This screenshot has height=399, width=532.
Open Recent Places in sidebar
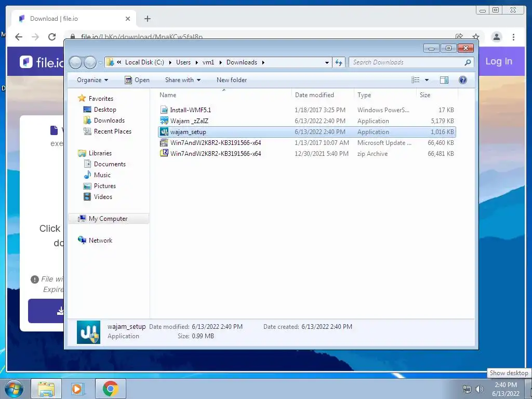point(107,131)
